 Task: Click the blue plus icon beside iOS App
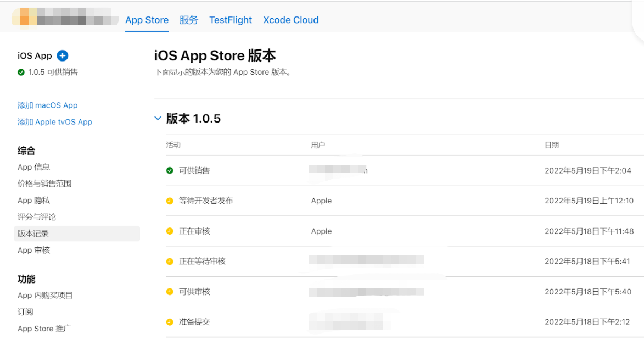[x=63, y=55]
